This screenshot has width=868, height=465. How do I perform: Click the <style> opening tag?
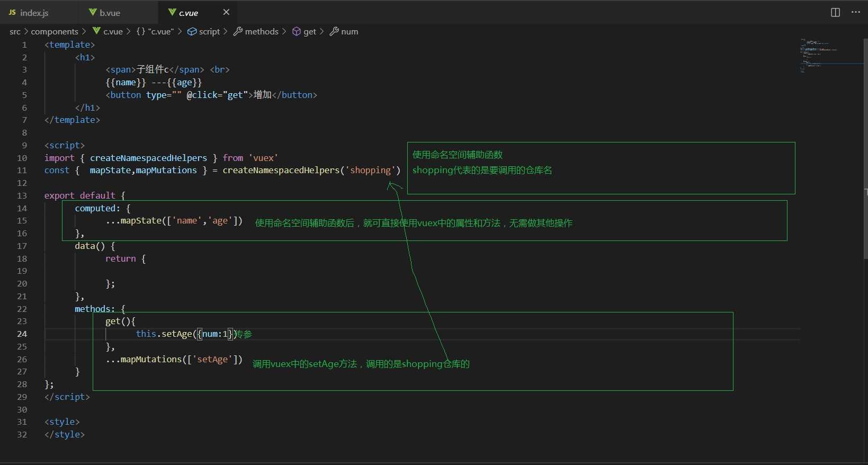pyautogui.click(x=62, y=422)
